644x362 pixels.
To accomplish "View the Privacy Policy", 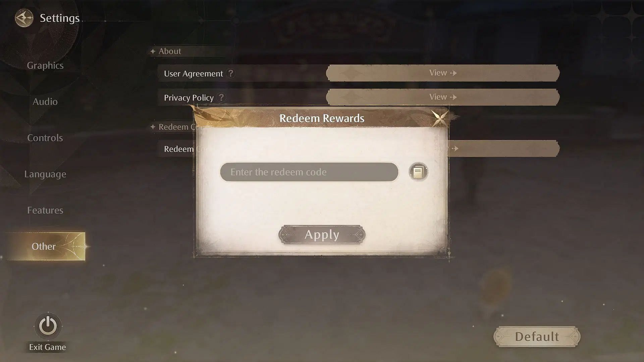I will 442,97.
